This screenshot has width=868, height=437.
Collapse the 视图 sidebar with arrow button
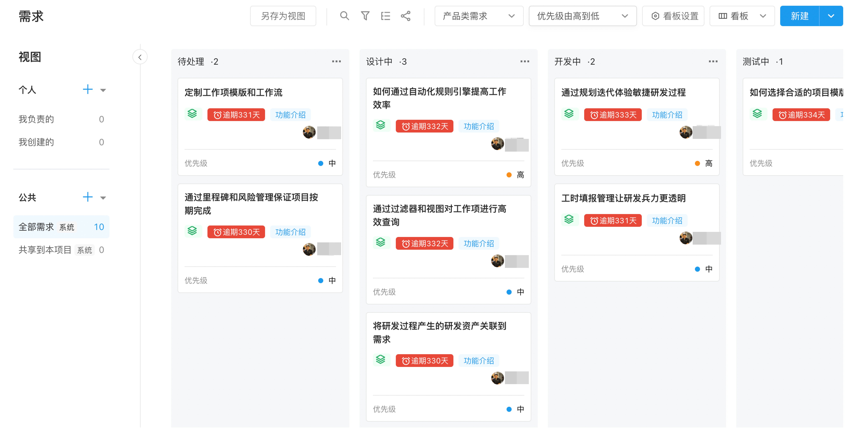pos(140,57)
